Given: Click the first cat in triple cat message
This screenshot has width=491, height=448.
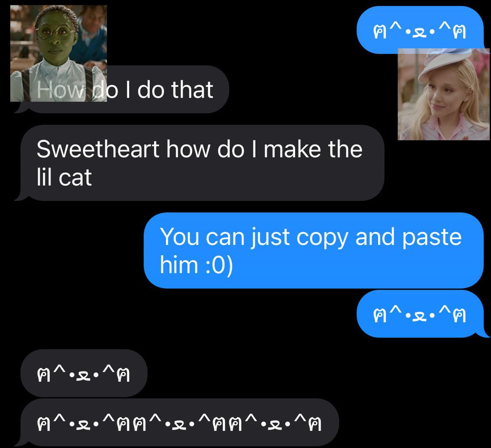Looking at the screenshot, I should pos(84,422).
